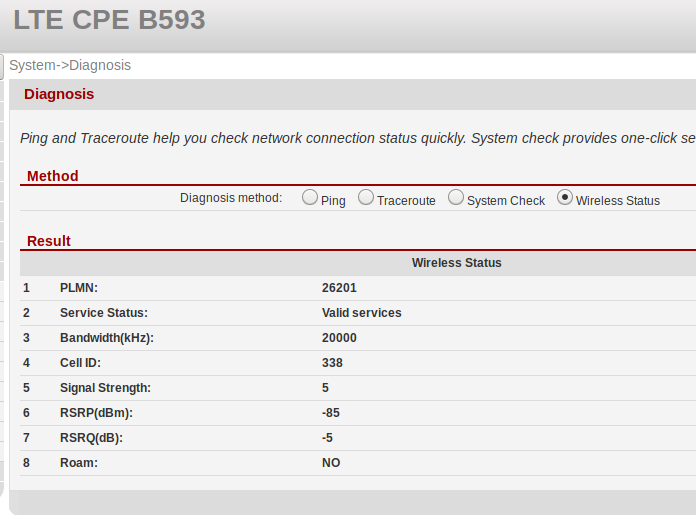Click the Result section heading
696x523 pixels.
[x=48, y=241]
